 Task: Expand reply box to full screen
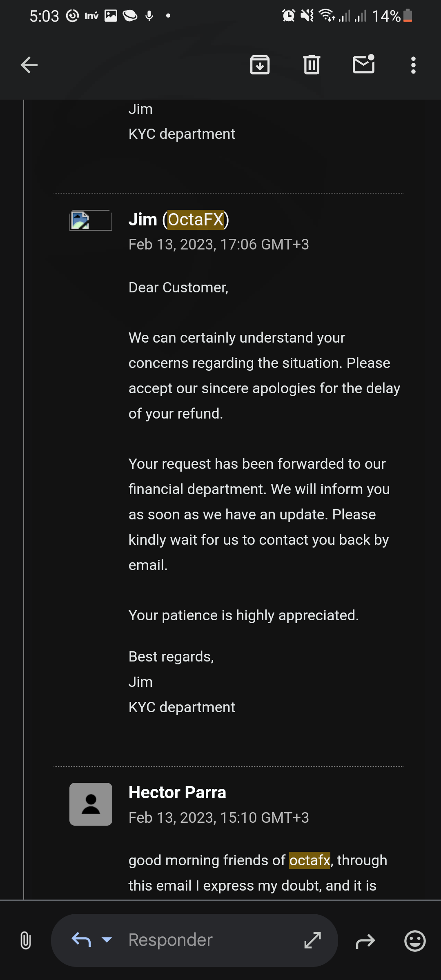(x=313, y=940)
